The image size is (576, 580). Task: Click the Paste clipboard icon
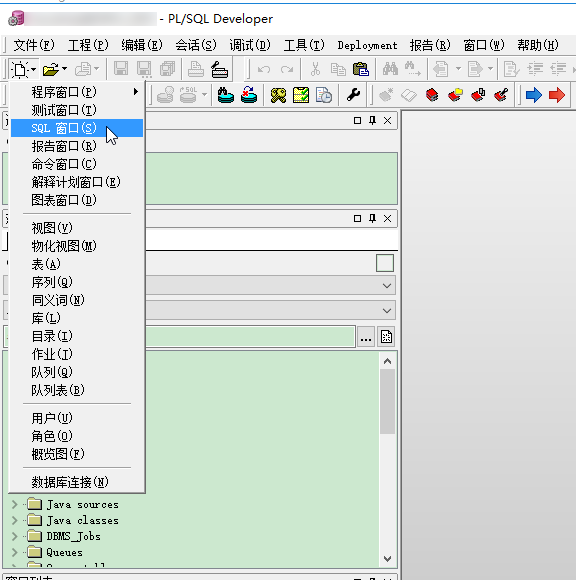[x=361, y=69]
